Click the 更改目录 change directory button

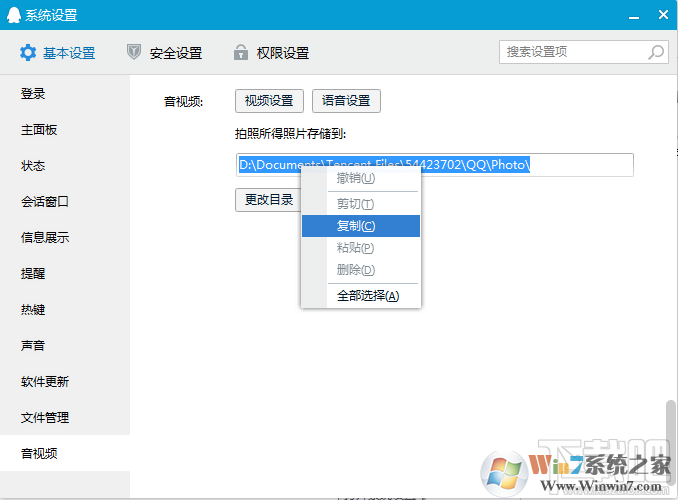click(x=268, y=199)
